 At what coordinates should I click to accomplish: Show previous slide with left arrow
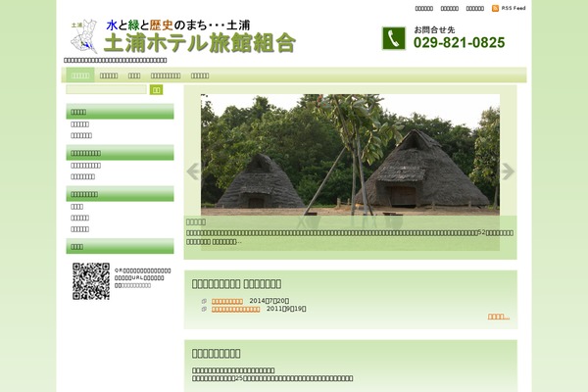coord(193,171)
